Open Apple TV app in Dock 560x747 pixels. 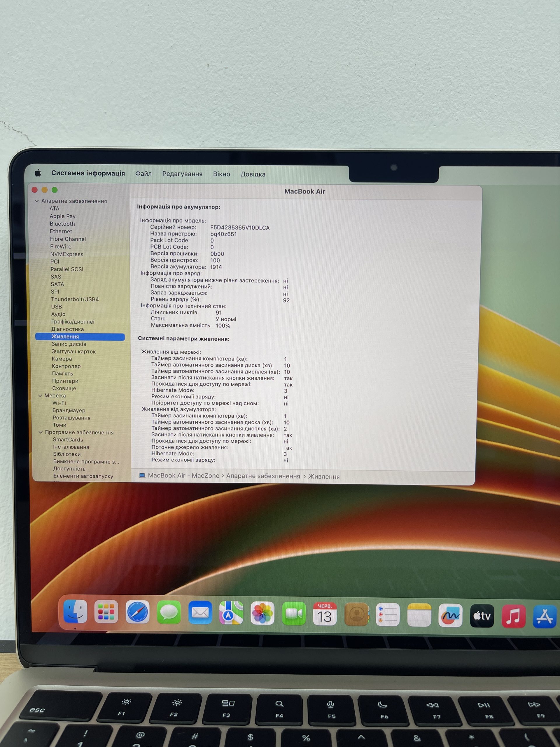tap(482, 616)
